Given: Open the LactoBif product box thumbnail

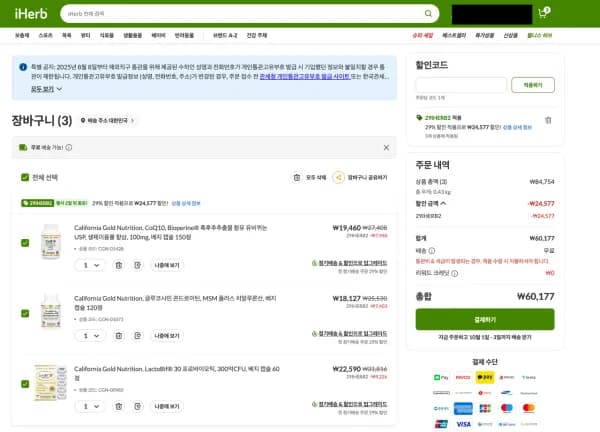Looking at the screenshot, I should 51,383.
